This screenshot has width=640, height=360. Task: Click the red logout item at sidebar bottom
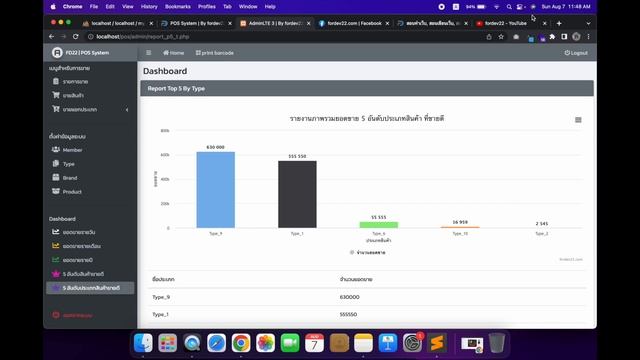73,315
